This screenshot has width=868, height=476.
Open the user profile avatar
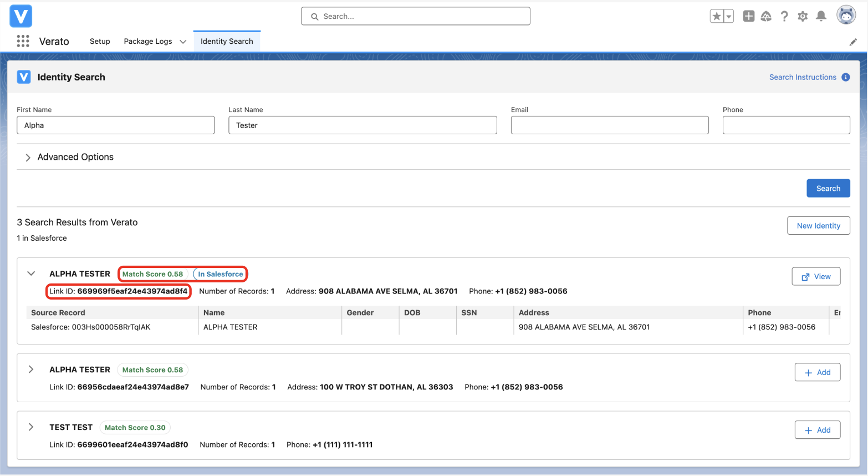tap(846, 16)
